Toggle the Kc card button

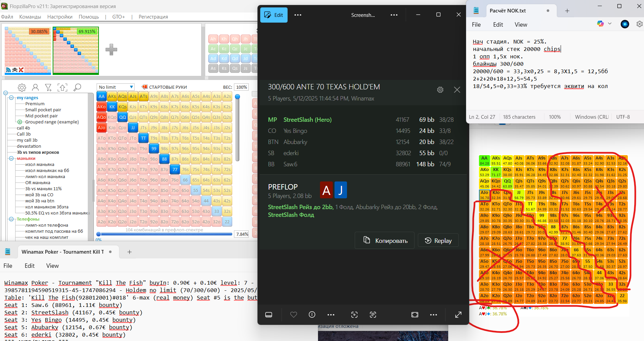pyautogui.click(x=224, y=49)
